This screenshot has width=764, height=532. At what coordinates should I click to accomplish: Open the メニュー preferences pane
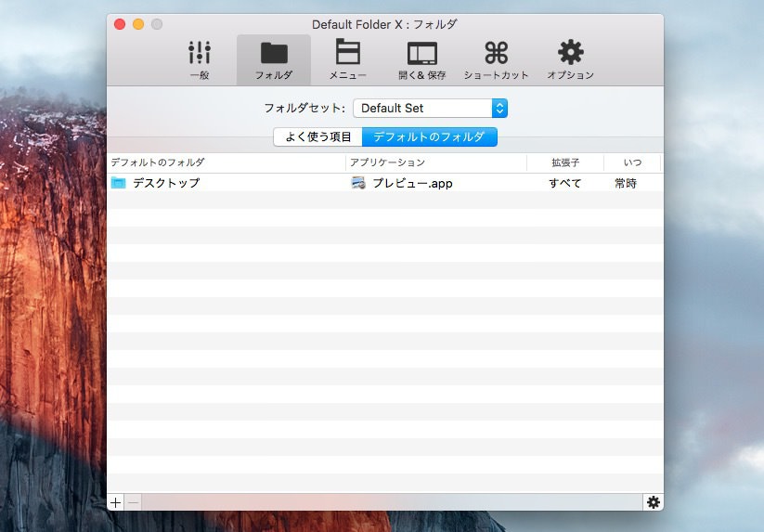[348, 59]
